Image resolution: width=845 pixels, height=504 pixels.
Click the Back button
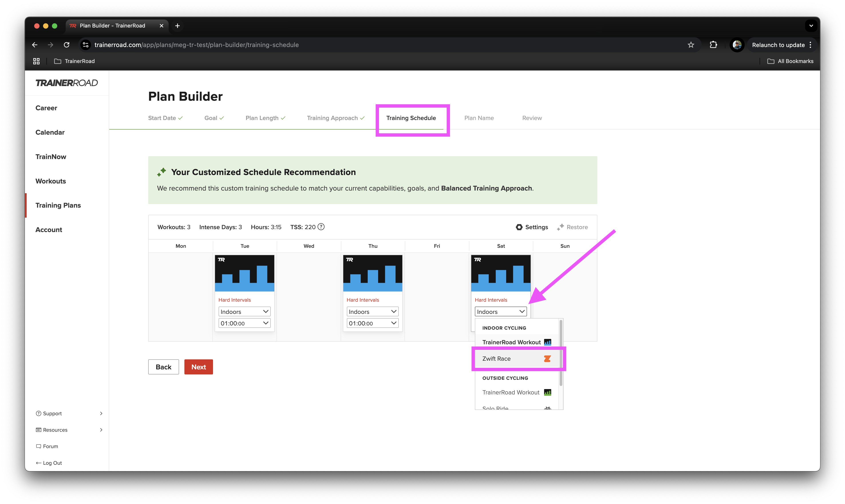click(163, 367)
